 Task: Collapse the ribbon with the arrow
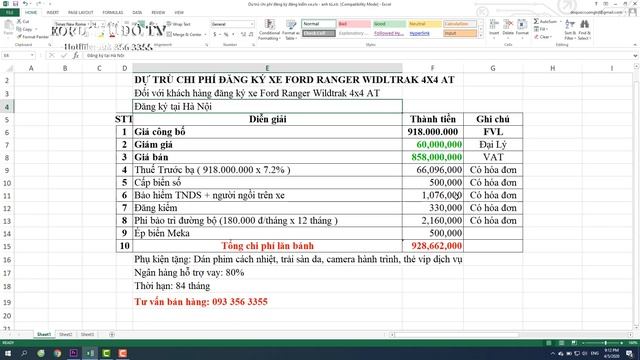pos(635,44)
